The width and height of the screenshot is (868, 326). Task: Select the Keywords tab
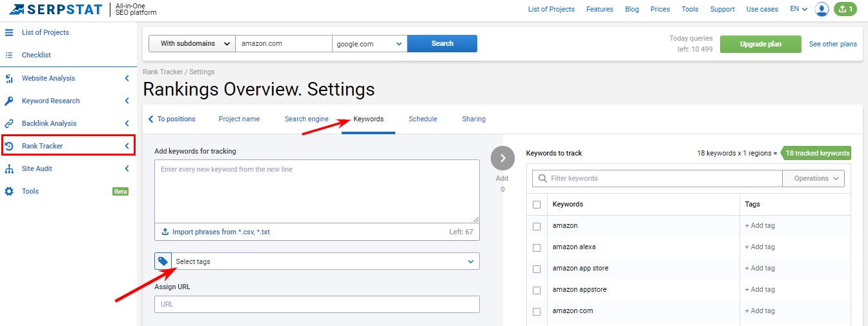[x=368, y=119]
